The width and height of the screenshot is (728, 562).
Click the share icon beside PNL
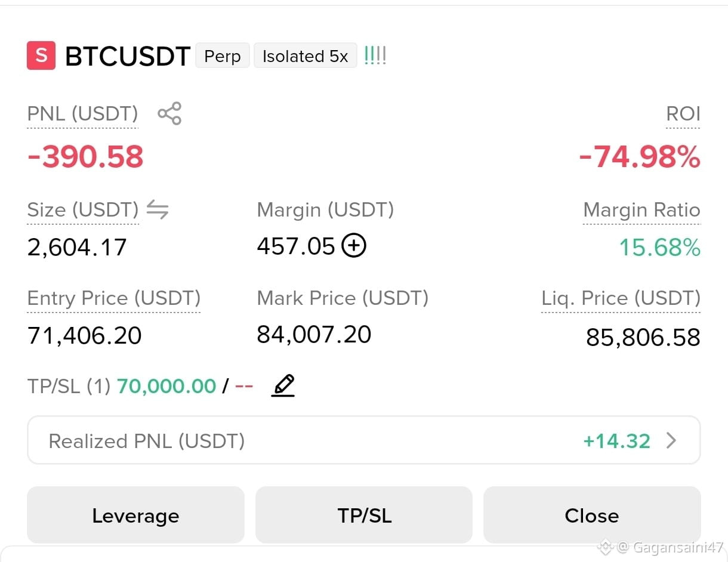coord(169,113)
